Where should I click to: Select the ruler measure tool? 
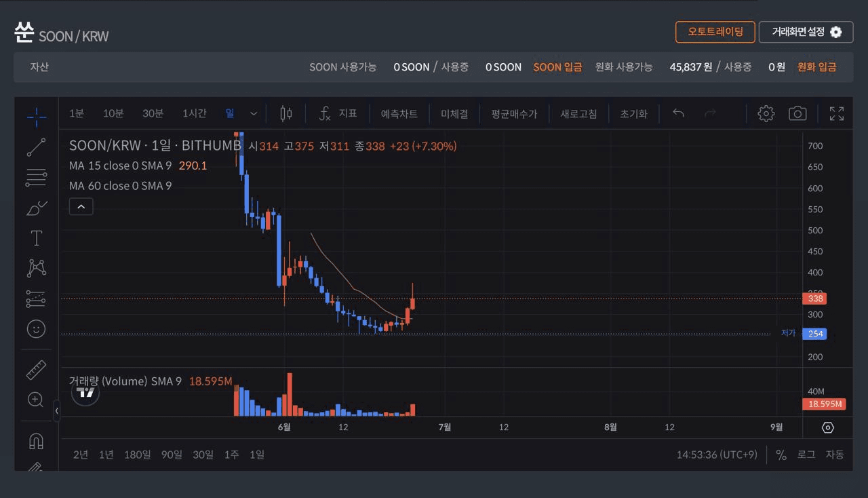click(x=37, y=370)
